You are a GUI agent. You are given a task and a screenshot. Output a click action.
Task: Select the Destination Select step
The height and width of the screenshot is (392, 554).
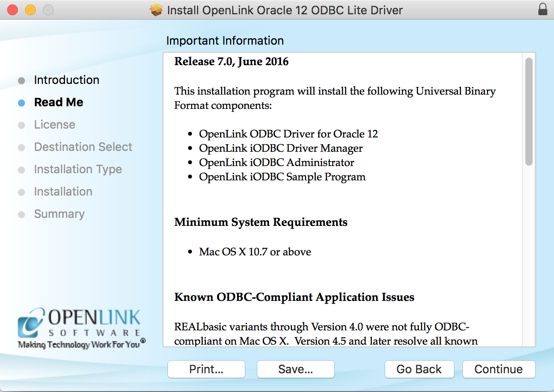(x=83, y=147)
